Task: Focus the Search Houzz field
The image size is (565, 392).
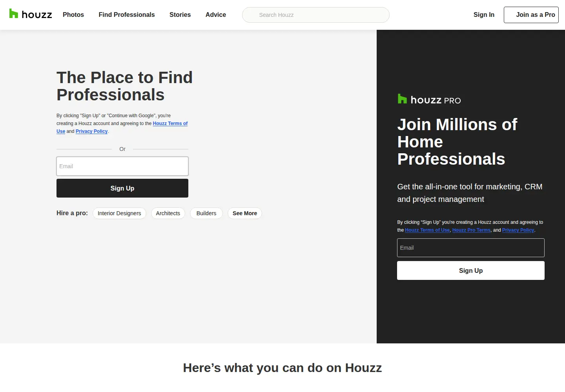Action: click(316, 15)
